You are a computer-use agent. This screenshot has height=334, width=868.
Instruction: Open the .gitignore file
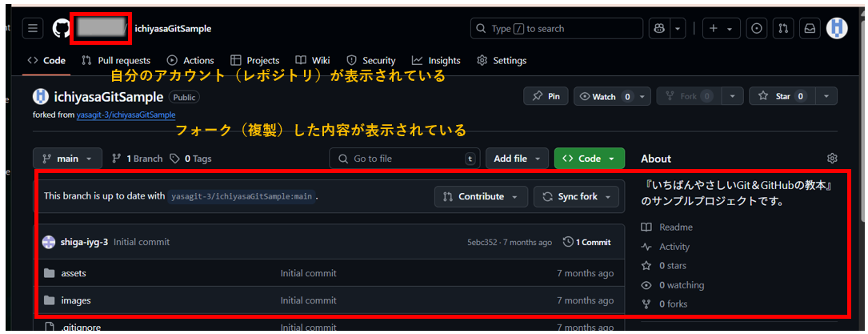pos(81,328)
